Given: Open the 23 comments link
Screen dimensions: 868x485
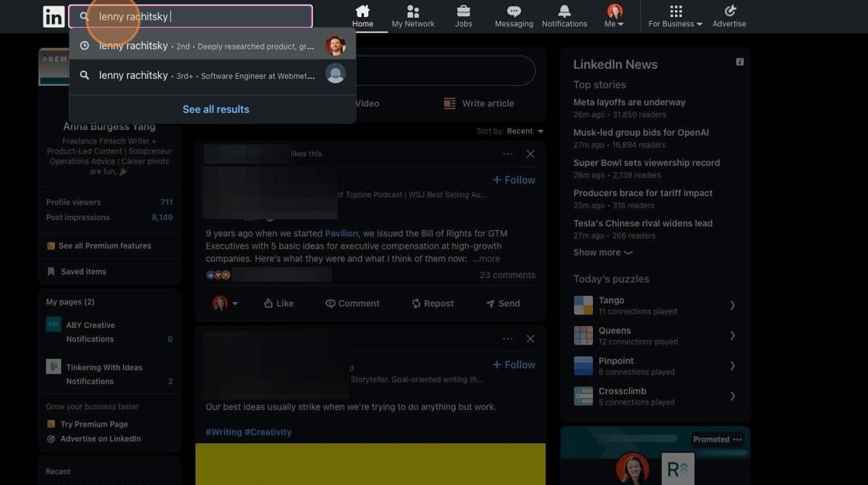Looking at the screenshot, I should (x=507, y=275).
